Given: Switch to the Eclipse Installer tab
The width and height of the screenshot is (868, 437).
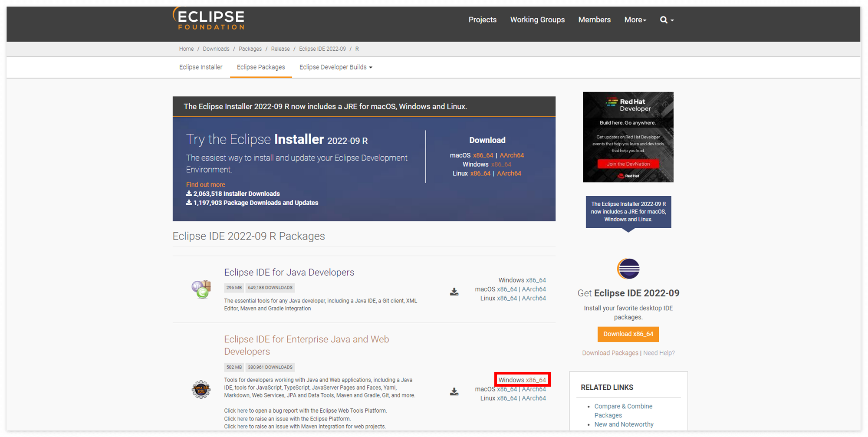Looking at the screenshot, I should [201, 67].
